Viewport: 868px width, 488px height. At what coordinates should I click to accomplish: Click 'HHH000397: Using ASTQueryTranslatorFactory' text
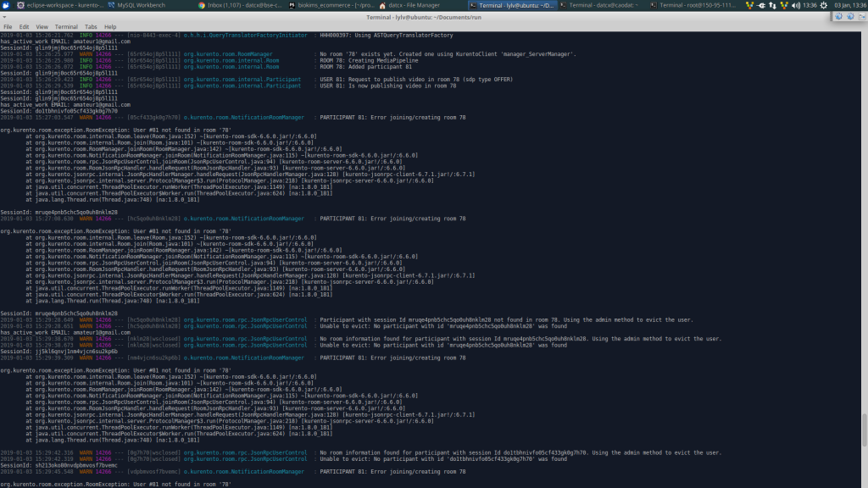coord(387,35)
